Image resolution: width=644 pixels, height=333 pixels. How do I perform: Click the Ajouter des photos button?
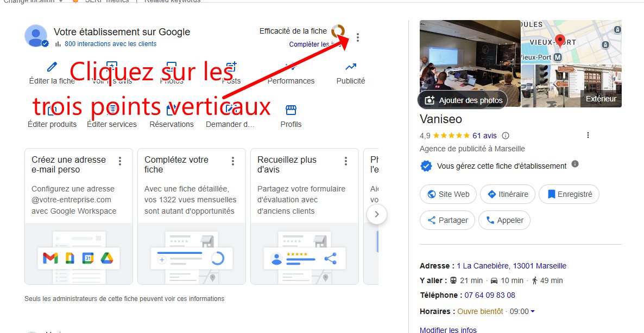click(x=463, y=100)
